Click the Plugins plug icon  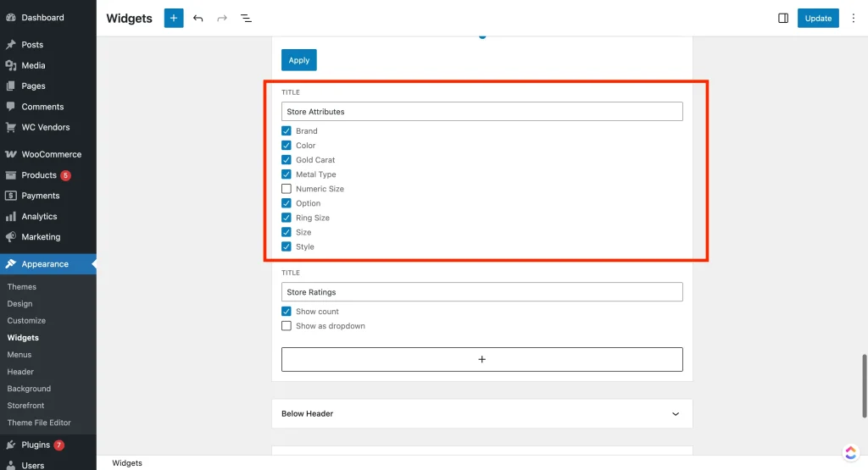pyautogui.click(x=11, y=445)
